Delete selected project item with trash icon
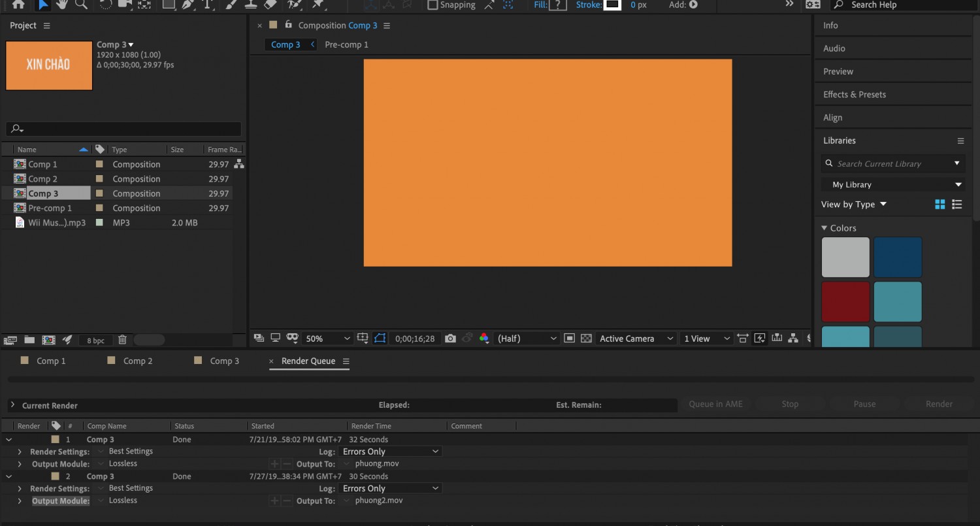980x526 pixels. pyautogui.click(x=122, y=340)
